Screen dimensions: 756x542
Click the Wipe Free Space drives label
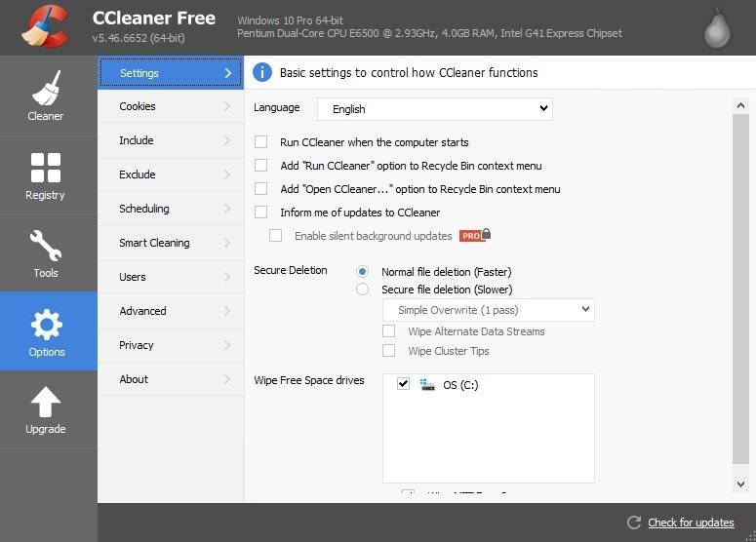click(309, 380)
